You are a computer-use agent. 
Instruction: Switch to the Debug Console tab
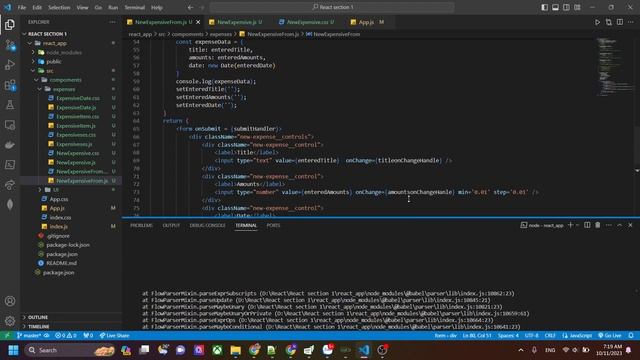[x=207, y=225]
